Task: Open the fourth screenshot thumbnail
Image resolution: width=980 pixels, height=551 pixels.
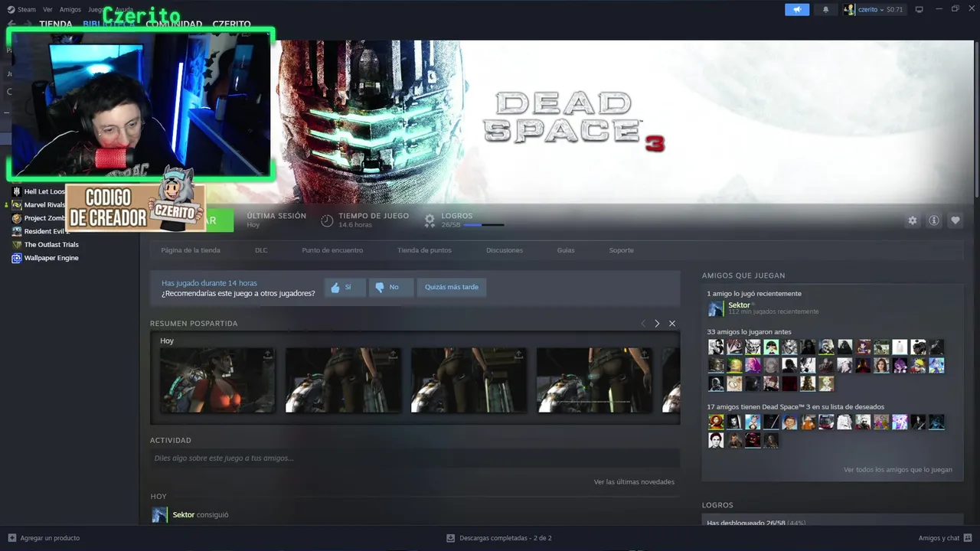Action: 594,380
